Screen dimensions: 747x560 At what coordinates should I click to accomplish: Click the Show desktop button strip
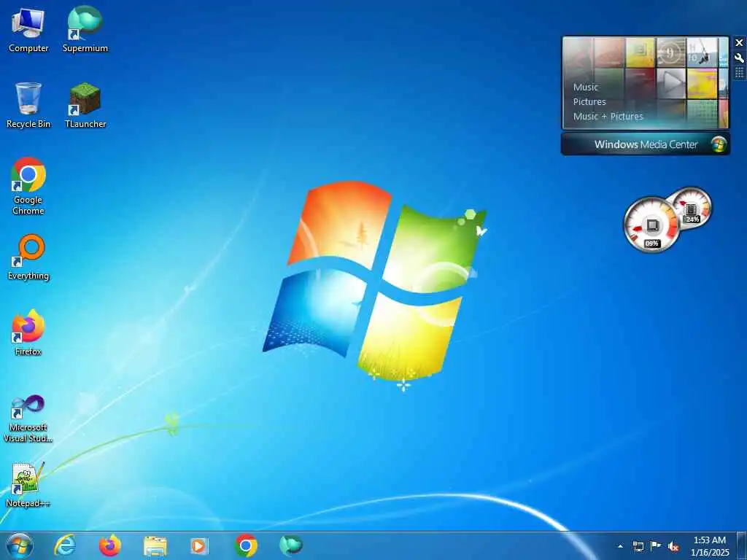point(742,545)
